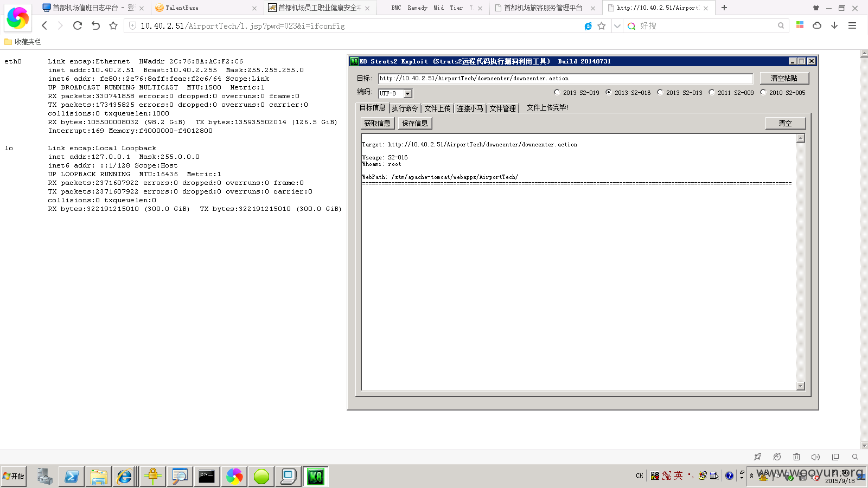Viewport: 868px width, 488px height.
Task: Switch to 首都机场值班日志平台 tab
Action: (x=93, y=8)
